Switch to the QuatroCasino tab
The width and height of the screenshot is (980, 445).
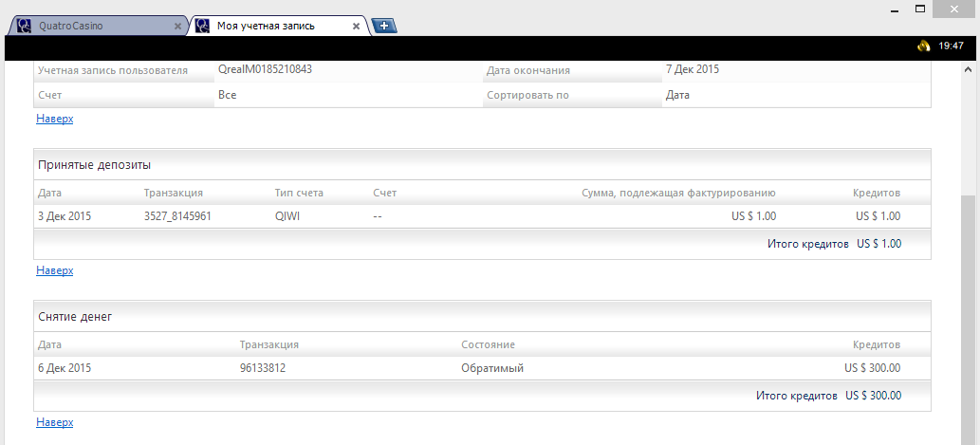pos(97,26)
